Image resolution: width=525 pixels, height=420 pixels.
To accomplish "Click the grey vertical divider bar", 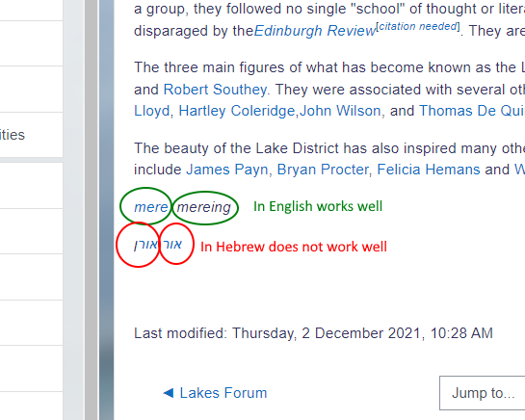I will (x=91, y=210).
